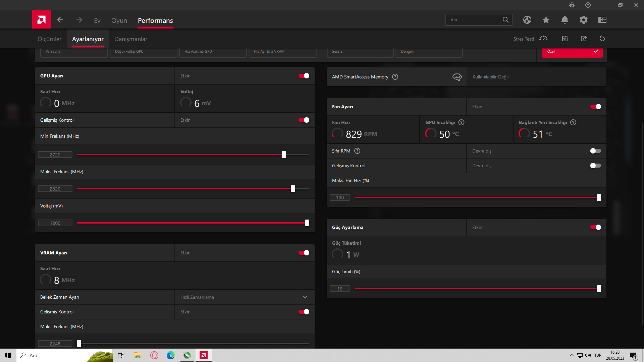The height and width of the screenshot is (362, 644).
Task: Show hidden system tray icons
Action: [572, 355]
